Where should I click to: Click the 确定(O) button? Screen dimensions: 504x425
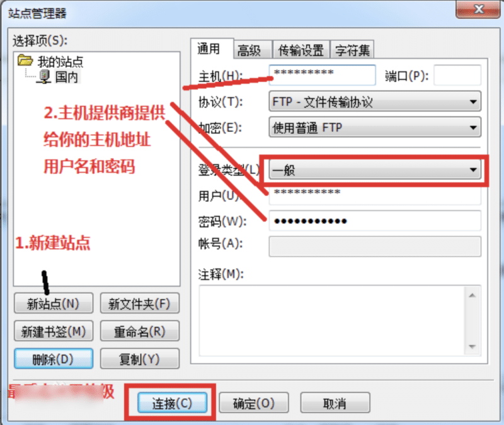[x=254, y=403]
